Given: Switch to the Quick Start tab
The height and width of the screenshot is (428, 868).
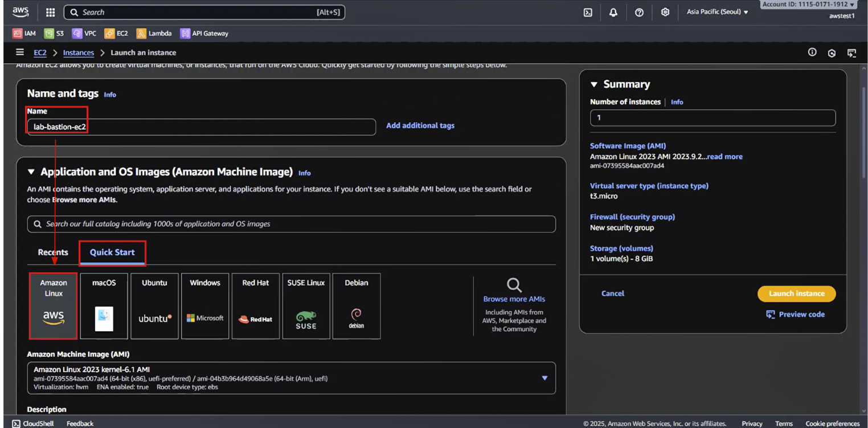Looking at the screenshot, I should pyautogui.click(x=112, y=252).
